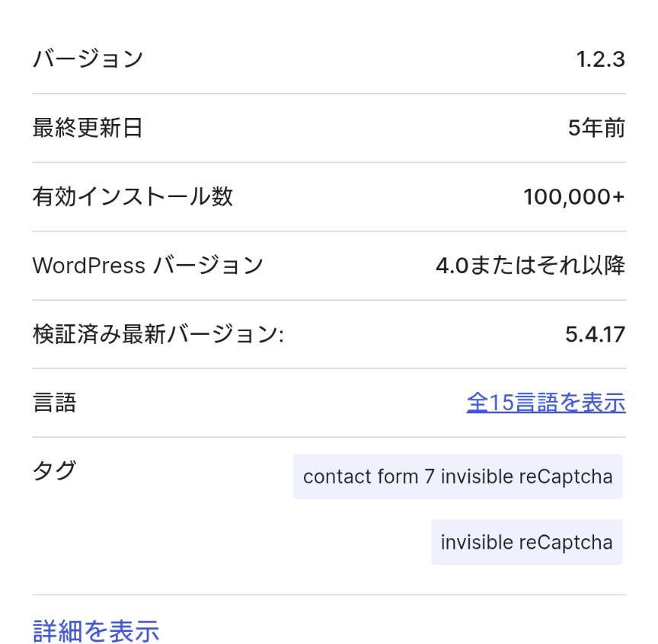The image size is (658, 644).
Task: Click the divider line above 詳細を表示
Action: (329, 595)
